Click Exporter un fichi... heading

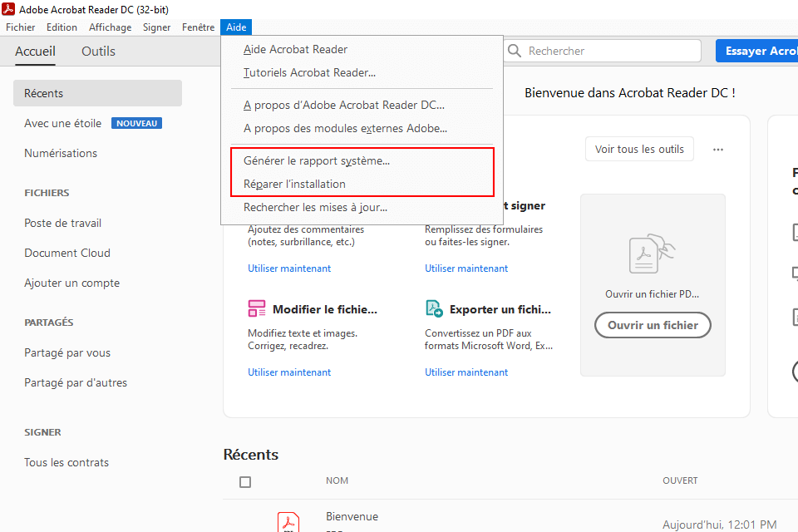tap(500, 309)
